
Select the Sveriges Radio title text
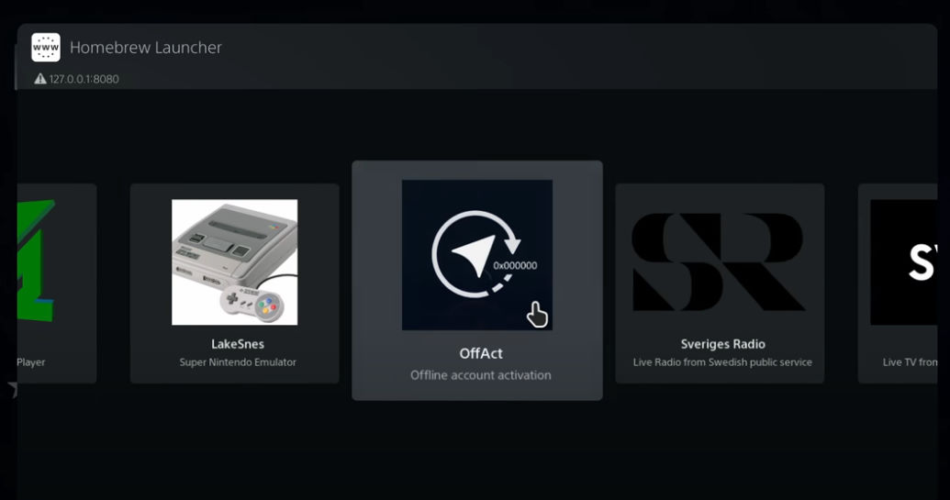[723, 344]
